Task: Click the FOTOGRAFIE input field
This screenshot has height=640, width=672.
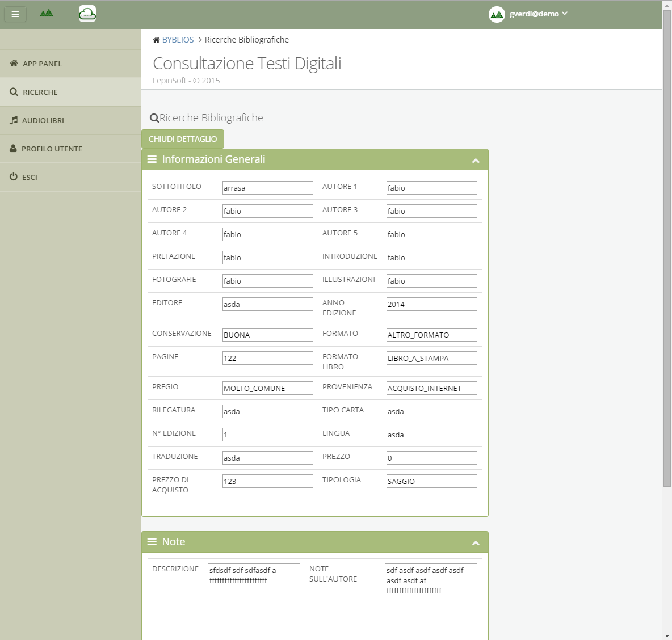Action: pos(268,281)
